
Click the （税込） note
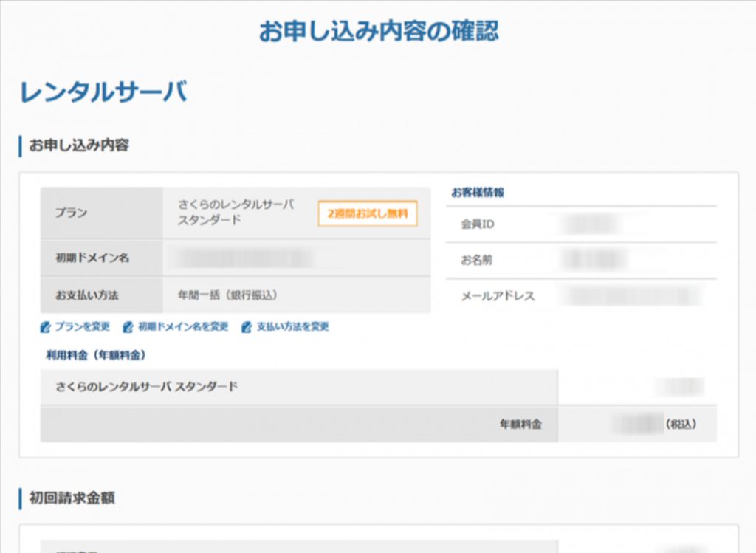pyautogui.click(x=681, y=425)
